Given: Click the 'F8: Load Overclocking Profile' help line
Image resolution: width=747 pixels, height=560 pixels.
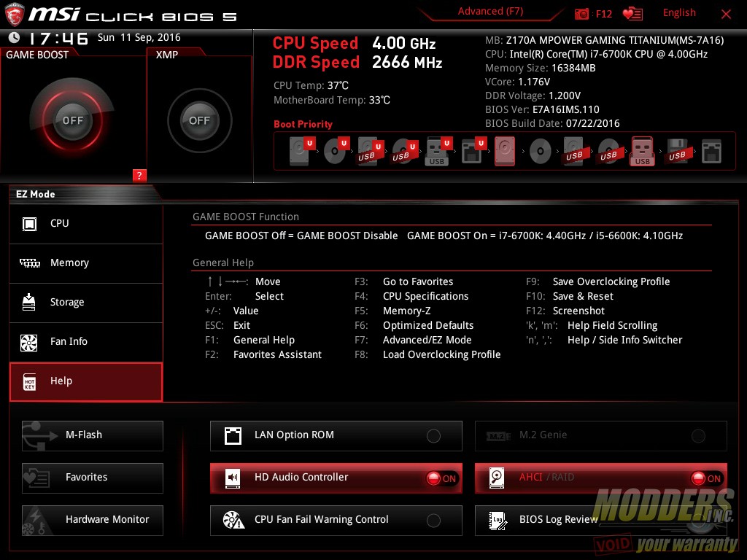Looking at the screenshot, I should pos(427,355).
